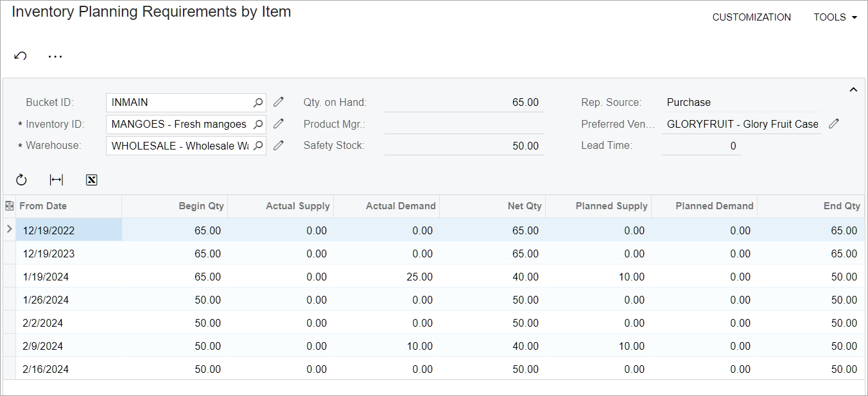Edit Bucket ID via pencil icon
This screenshot has width=868, height=396.
278,102
